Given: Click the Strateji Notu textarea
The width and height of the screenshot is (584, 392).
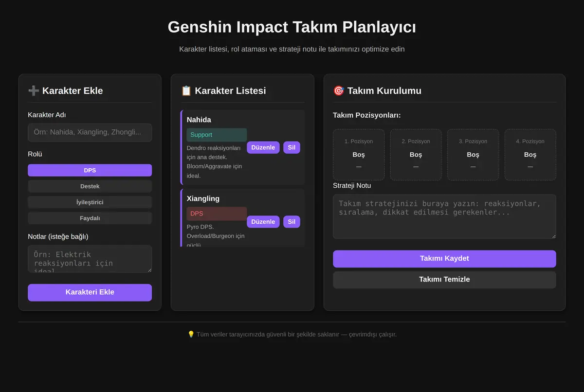Looking at the screenshot, I should [444, 216].
